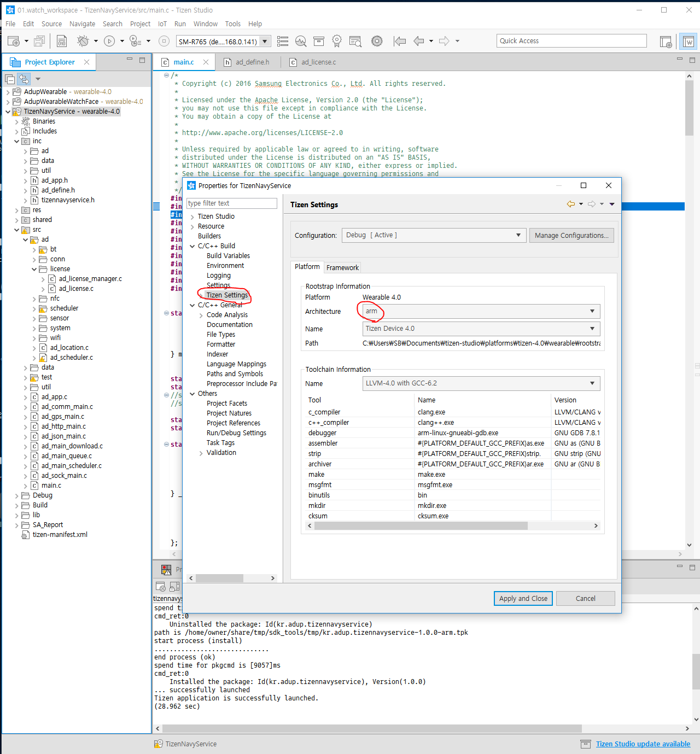Screen dimensions: 700x754
Task: Open the list view toolbar icon
Action: (x=283, y=41)
